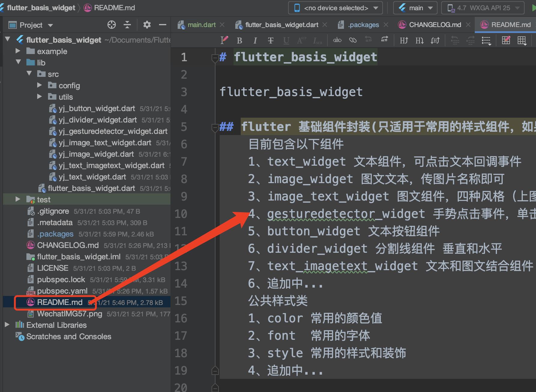536x392 pixels.
Task: Expand the example folder
Action: click(x=18, y=51)
